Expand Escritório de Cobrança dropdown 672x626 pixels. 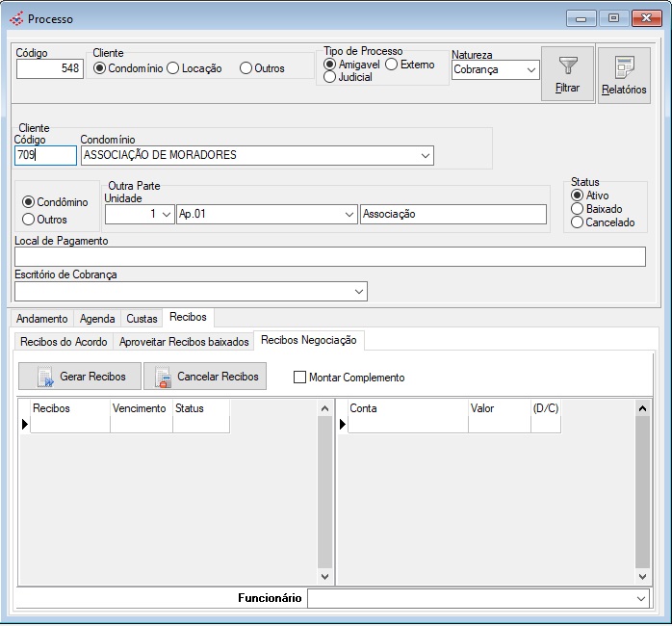(x=359, y=291)
